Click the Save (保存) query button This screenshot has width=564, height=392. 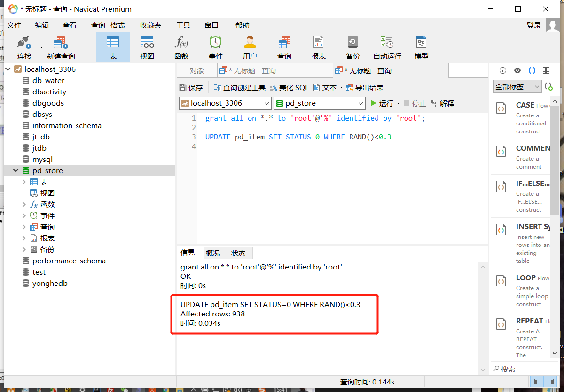click(x=191, y=87)
